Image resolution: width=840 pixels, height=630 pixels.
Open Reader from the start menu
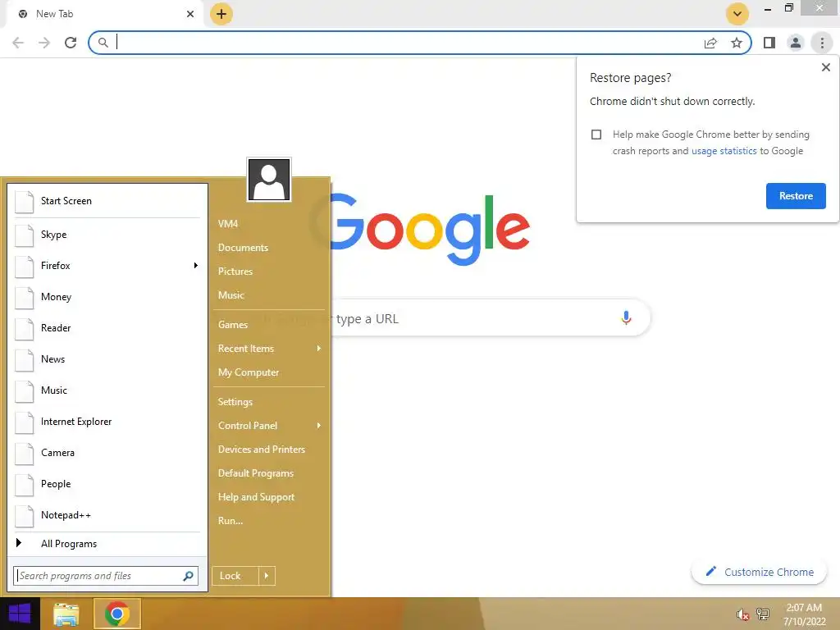pyautogui.click(x=107, y=328)
